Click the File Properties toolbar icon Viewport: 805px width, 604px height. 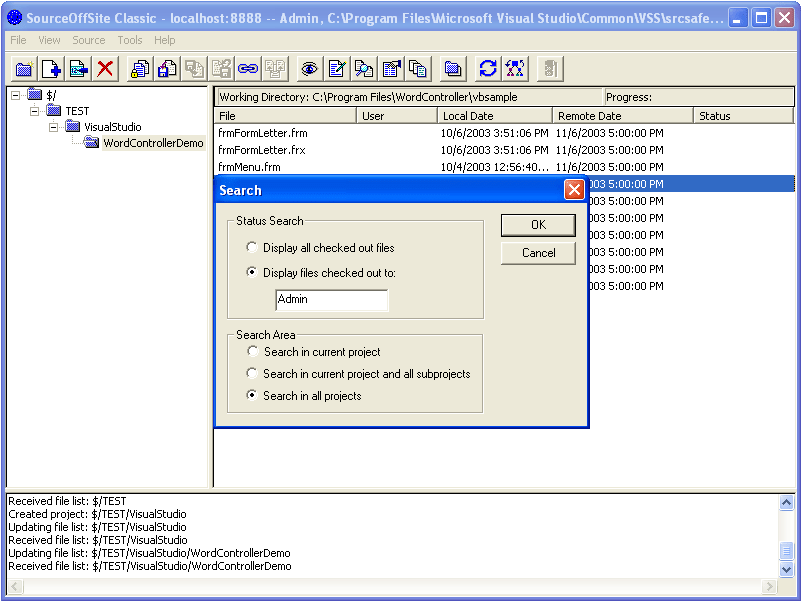click(391, 69)
